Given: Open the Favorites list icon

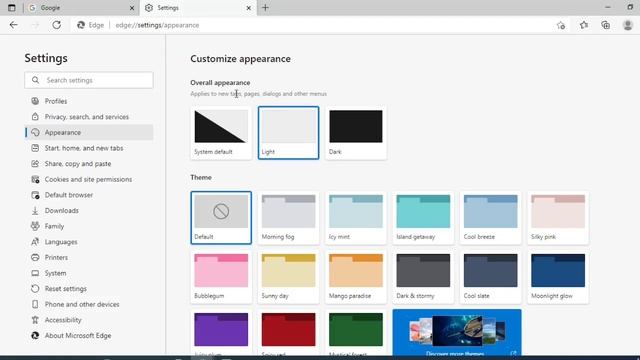Looking at the screenshot, I should coord(584,25).
